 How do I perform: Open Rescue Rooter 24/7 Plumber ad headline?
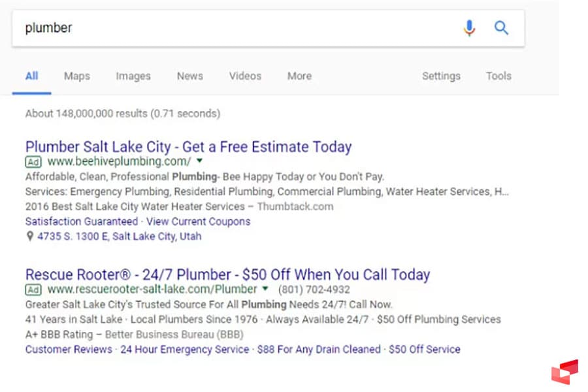coord(227,274)
